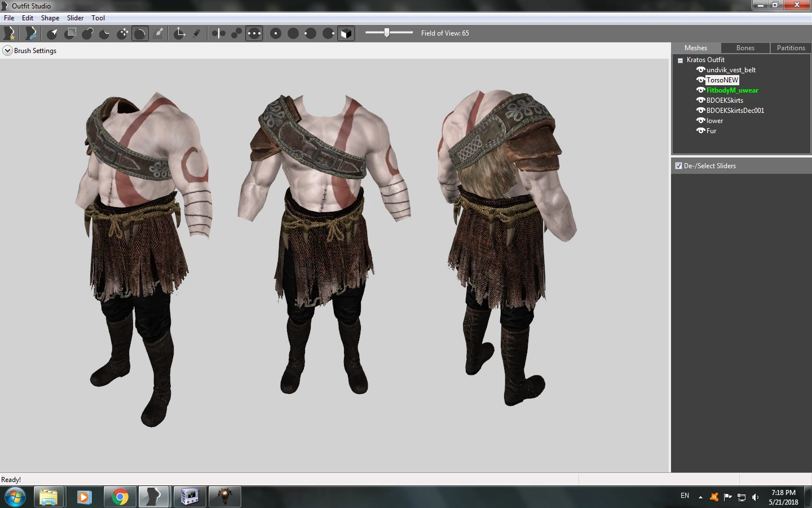Viewport: 812px width, 508px height.
Task: Open the volume control tray icon
Action: (x=756, y=497)
